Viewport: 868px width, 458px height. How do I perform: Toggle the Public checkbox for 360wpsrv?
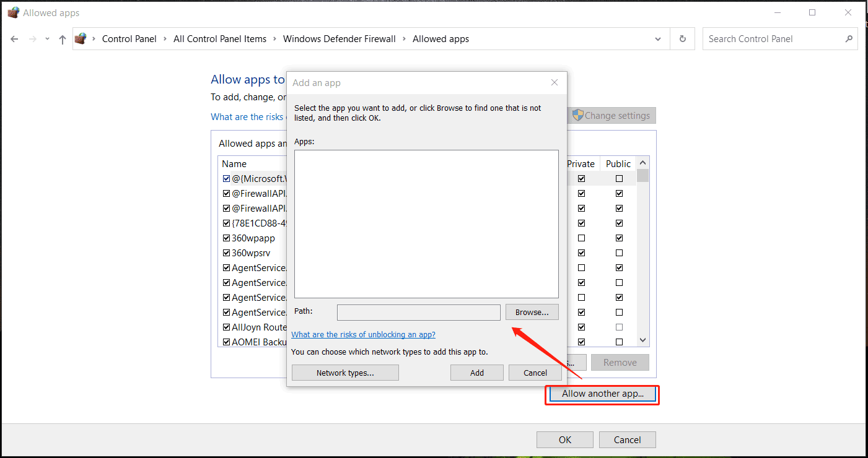[x=619, y=253]
